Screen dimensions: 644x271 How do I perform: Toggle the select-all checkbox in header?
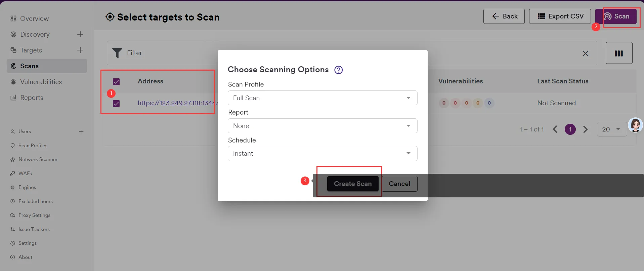(x=116, y=82)
